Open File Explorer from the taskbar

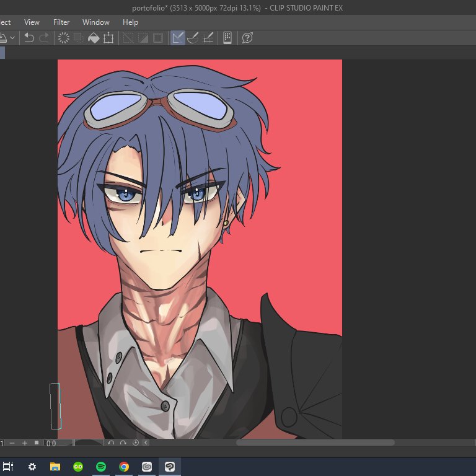click(x=55, y=467)
